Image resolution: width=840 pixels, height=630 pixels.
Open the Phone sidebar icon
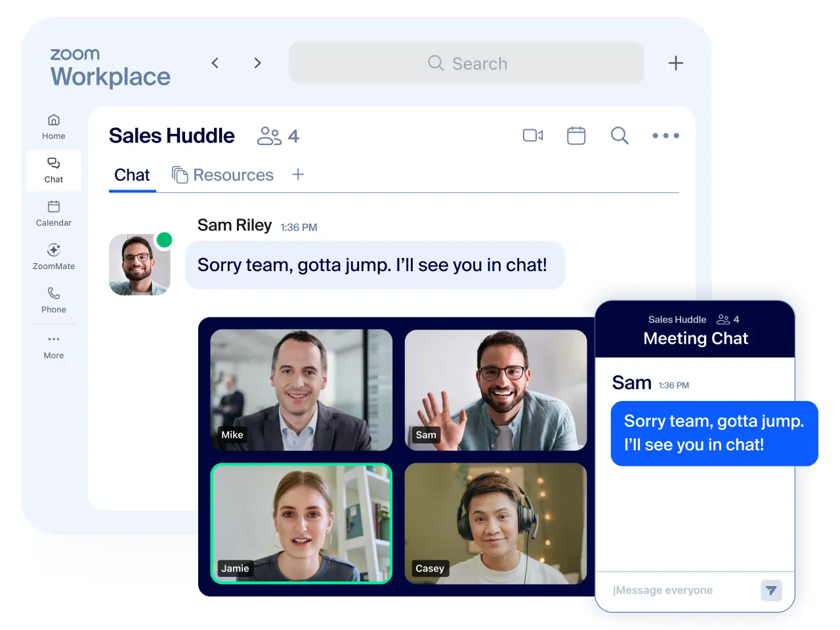(54, 300)
